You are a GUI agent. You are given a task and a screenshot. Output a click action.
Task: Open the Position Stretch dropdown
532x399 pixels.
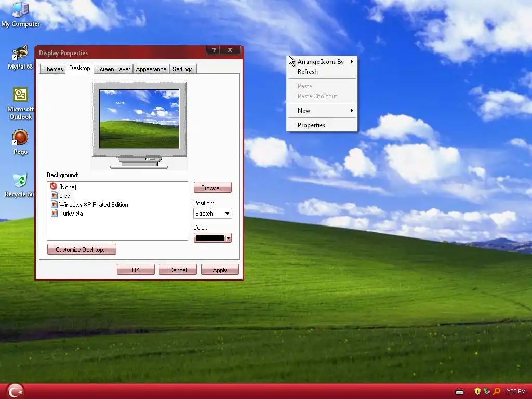tap(212, 214)
